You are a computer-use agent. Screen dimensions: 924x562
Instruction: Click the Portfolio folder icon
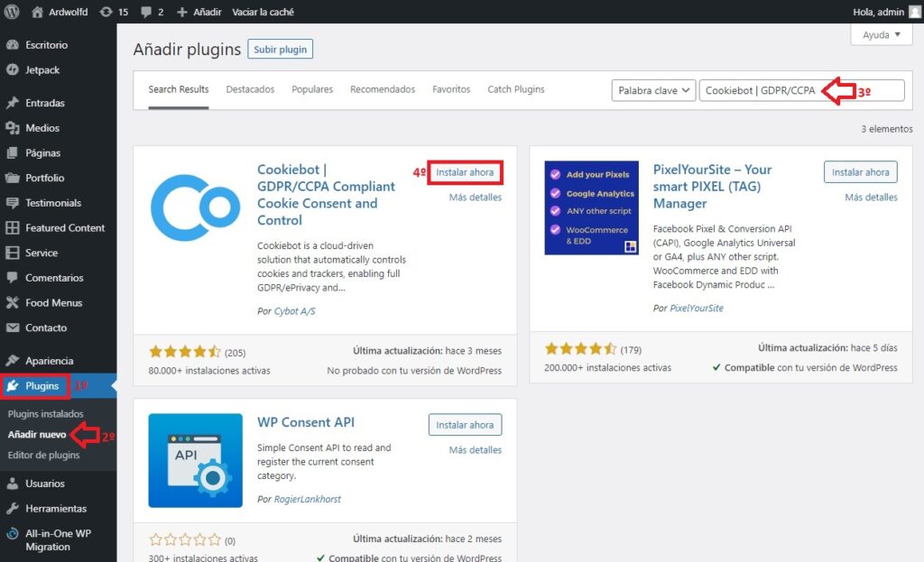(x=13, y=178)
